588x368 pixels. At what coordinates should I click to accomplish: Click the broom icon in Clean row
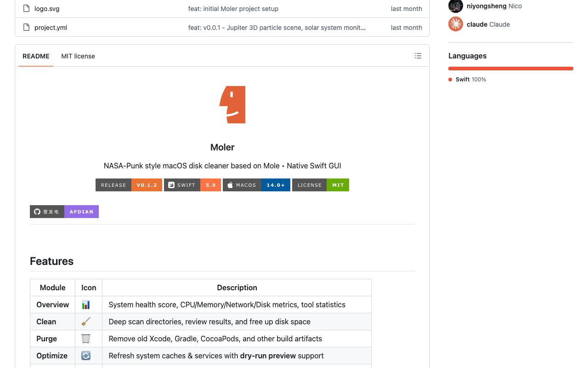(86, 322)
